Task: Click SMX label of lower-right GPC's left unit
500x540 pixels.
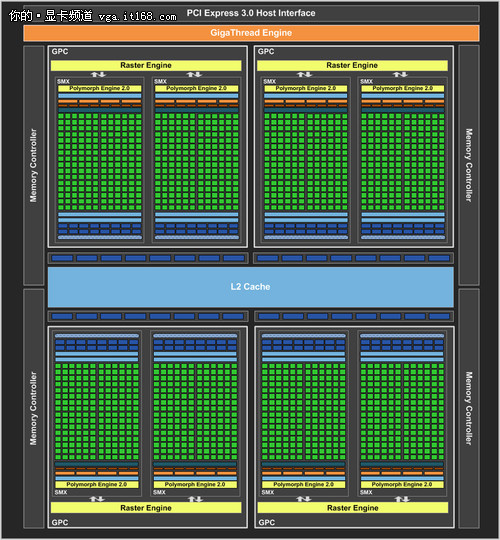Action: tap(268, 492)
